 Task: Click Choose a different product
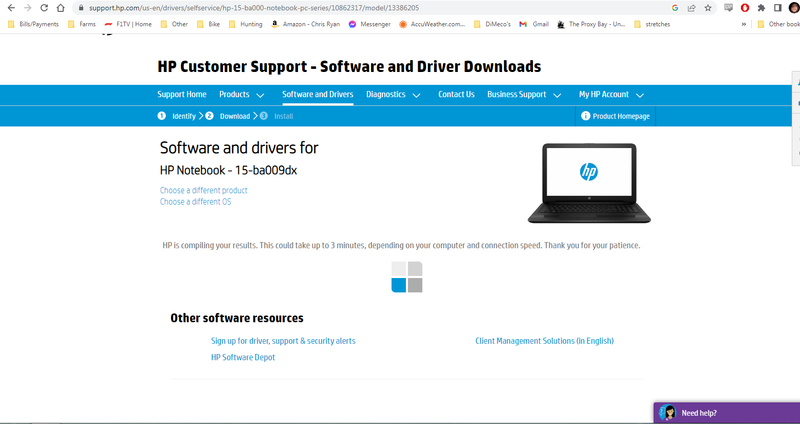click(x=204, y=190)
